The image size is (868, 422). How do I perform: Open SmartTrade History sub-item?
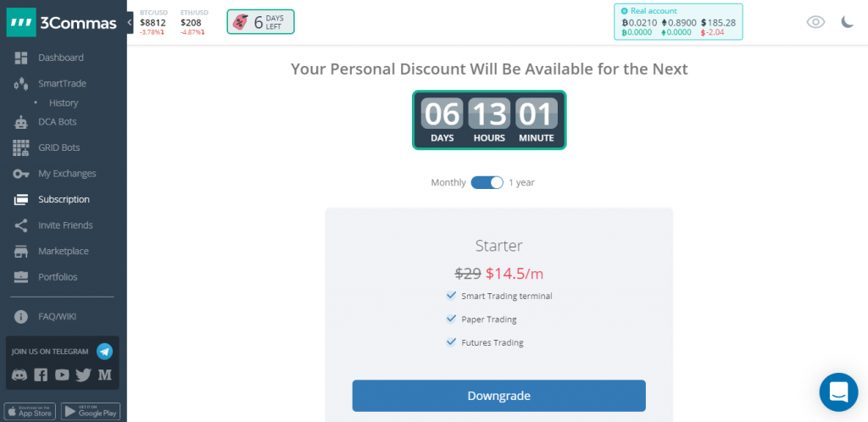coord(63,103)
